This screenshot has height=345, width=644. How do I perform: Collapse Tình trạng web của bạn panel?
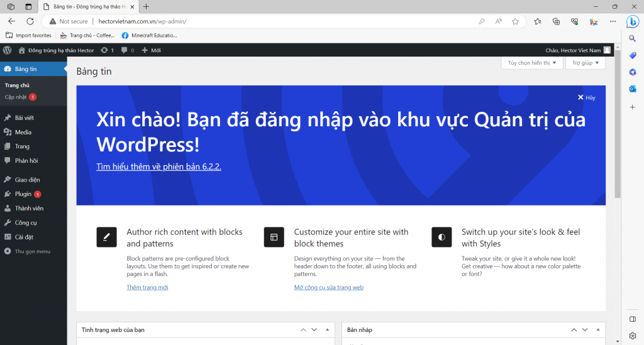click(x=327, y=330)
